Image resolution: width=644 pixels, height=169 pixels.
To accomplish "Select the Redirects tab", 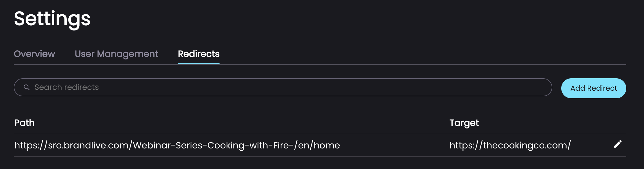I will tap(199, 54).
